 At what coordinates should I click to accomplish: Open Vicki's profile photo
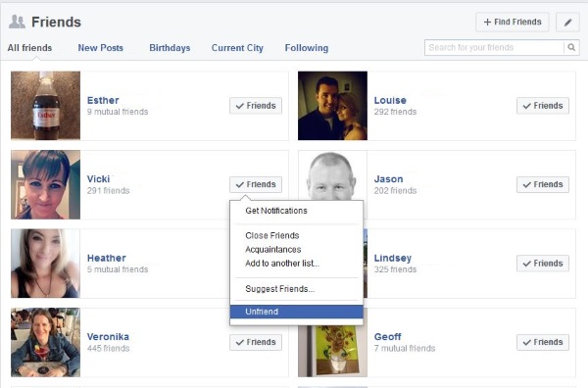tap(45, 184)
